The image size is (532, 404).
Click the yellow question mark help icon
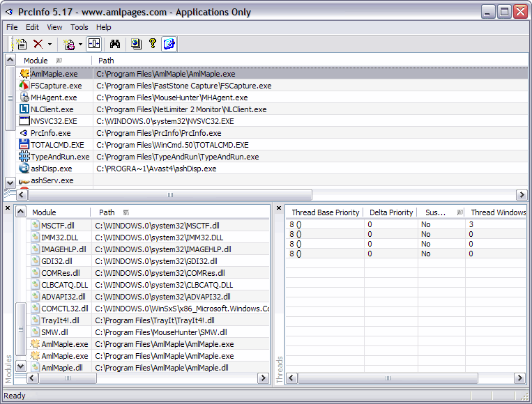click(x=153, y=44)
